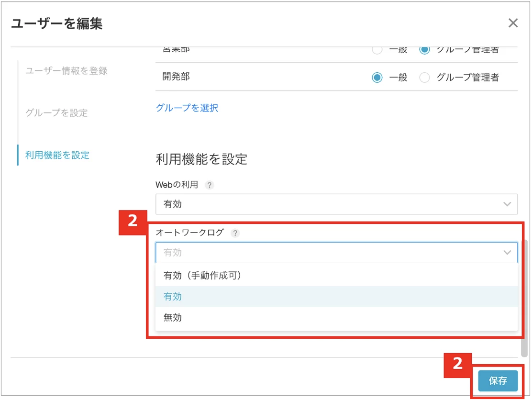Close the ユーザーを編集 dialog
This screenshot has width=532, height=402.
tap(513, 23)
